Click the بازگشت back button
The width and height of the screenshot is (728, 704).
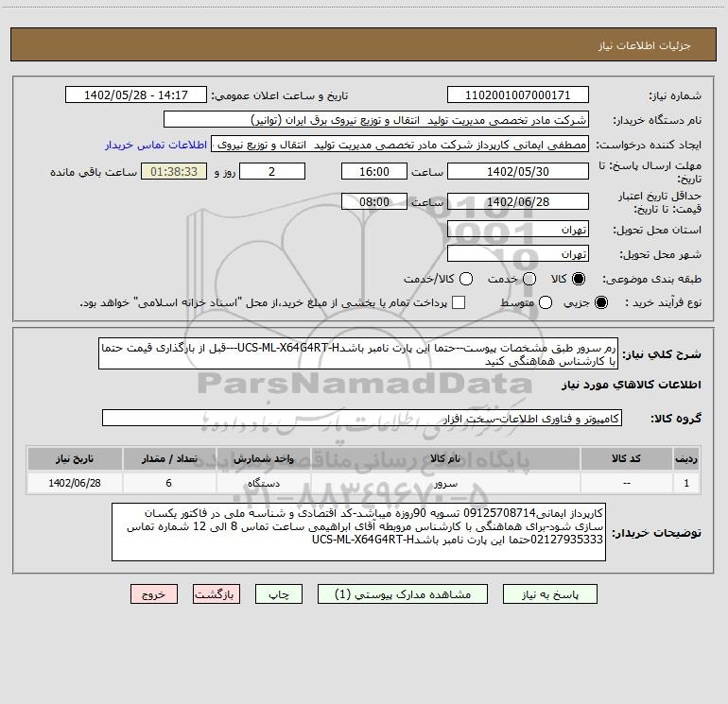coord(217,594)
